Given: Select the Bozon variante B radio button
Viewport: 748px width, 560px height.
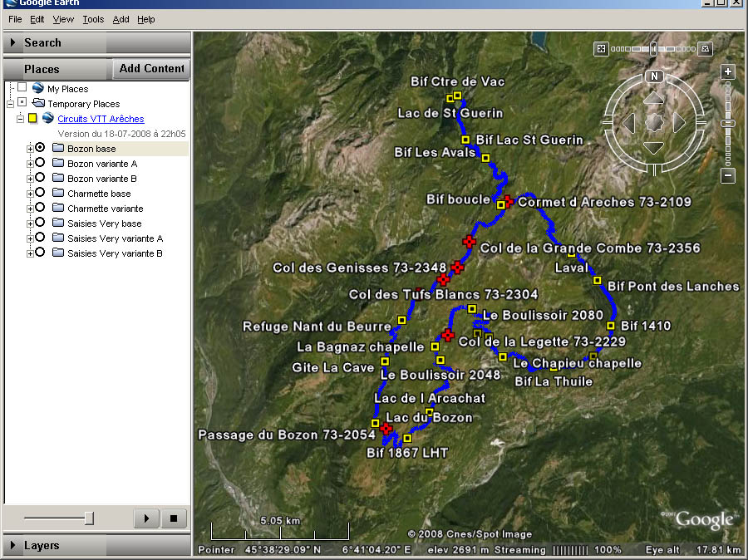Looking at the screenshot, I should tap(40, 177).
